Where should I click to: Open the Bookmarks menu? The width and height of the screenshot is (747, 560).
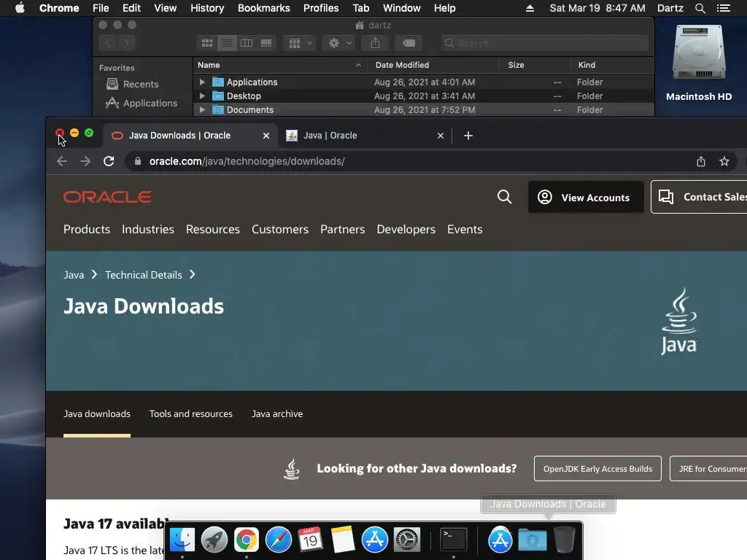264,8
